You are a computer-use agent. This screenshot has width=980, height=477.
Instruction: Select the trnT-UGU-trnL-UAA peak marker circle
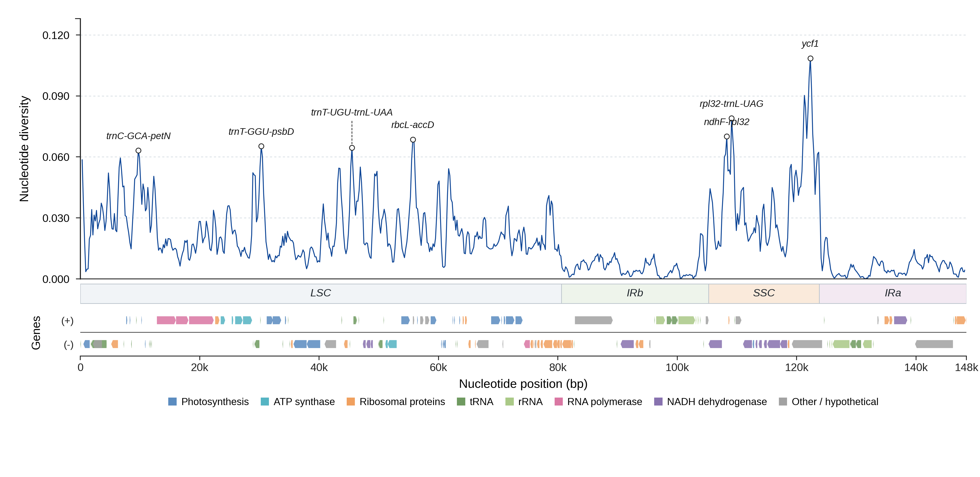point(352,148)
